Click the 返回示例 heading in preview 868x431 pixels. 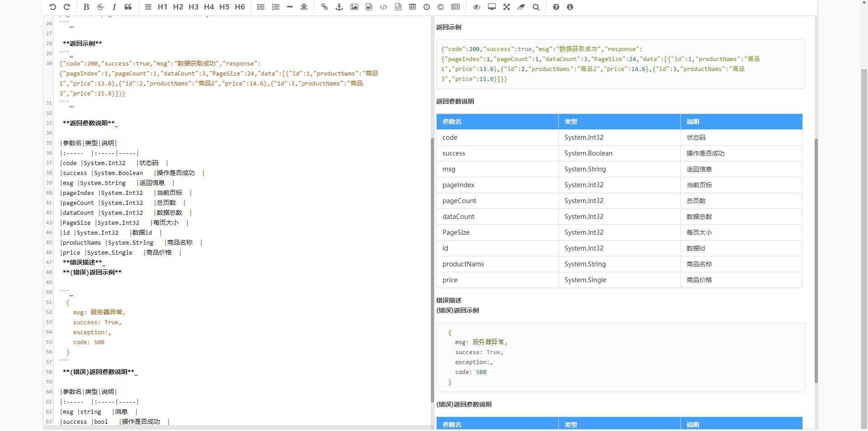[x=448, y=27]
